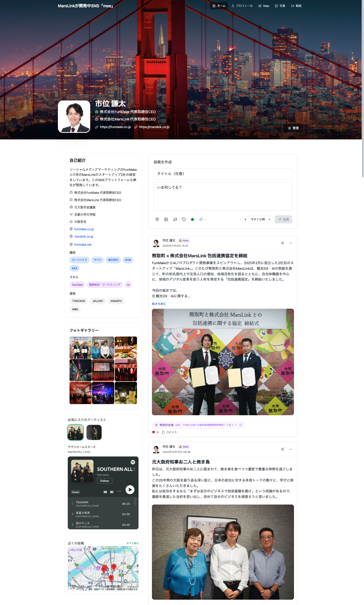The width and height of the screenshot is (364, 605).
Task: Open Spotify widget more options menu
Action: (x=119, y=491)
